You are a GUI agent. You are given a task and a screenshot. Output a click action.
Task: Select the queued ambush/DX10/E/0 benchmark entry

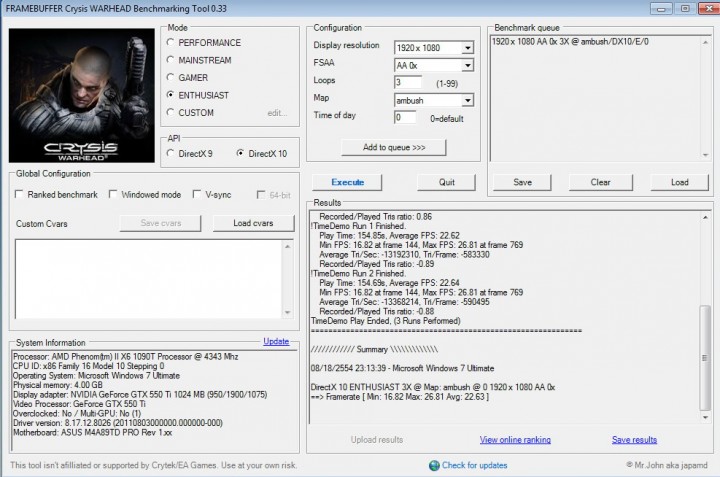point(570,42)
